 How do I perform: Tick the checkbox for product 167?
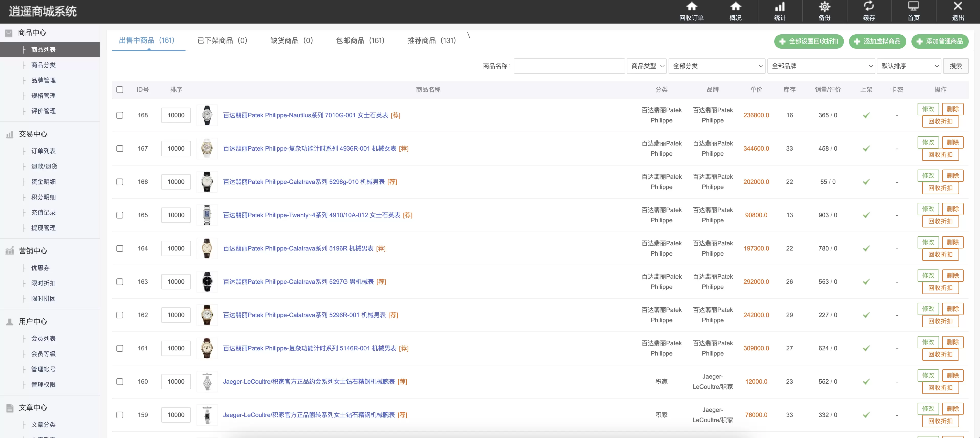[120, 149]
